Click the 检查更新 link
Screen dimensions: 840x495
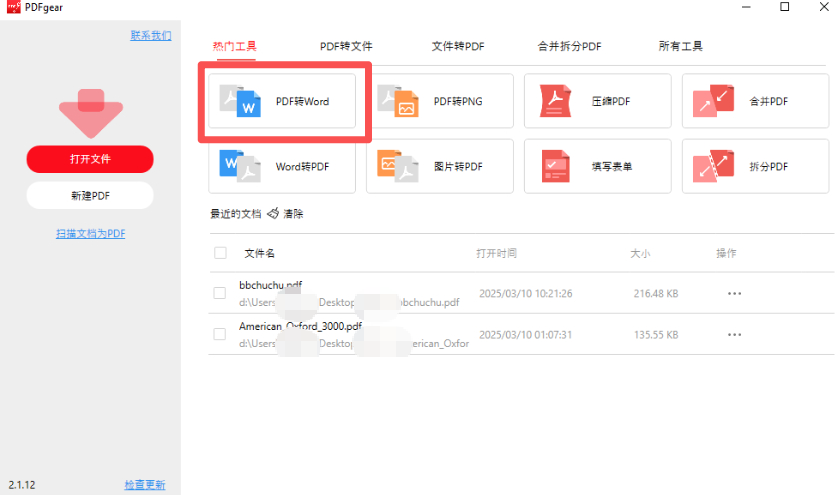(145, 485)
